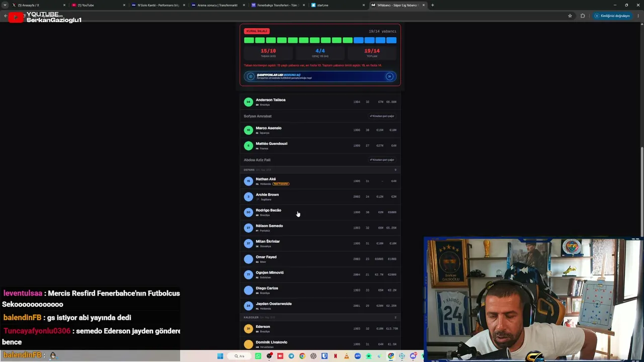Open the Windows Start menu

(x=220, y=356)
